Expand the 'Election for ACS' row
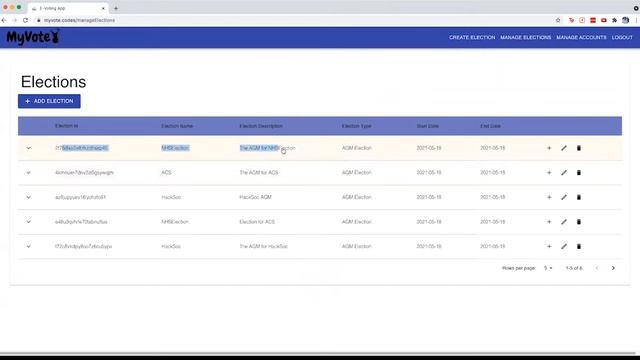The width and height of the screenshot is (640, 360). pos(29,222)
